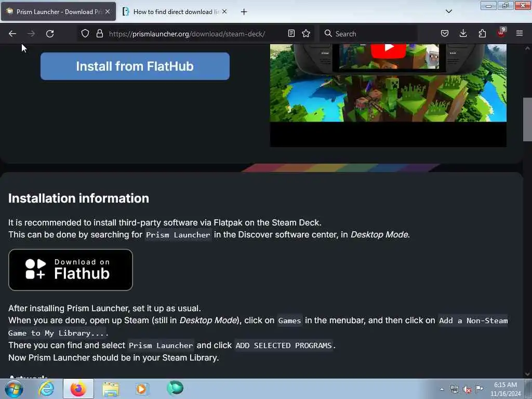The image size is (532, 399).
Task: Bookmark this page with star
Action: click(306, 33)
